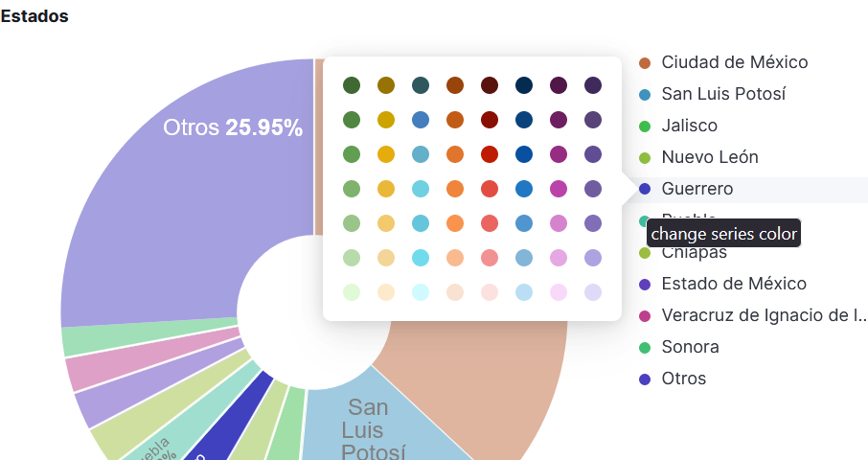Select the Chiapas legend label

click(693, 253)
